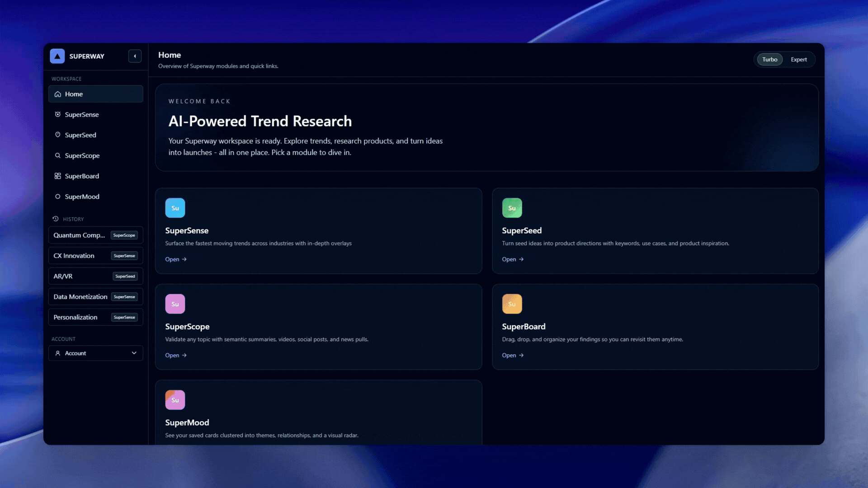Click the SuperBoard grid icon in sidebar
Viewport: 868px width, 488px height.
point(58,176)
